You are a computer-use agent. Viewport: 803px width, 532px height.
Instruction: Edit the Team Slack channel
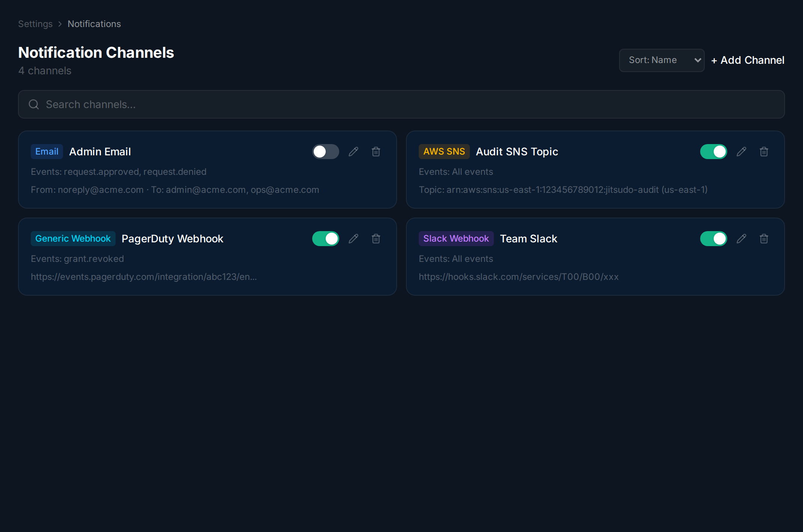(741, 239)
